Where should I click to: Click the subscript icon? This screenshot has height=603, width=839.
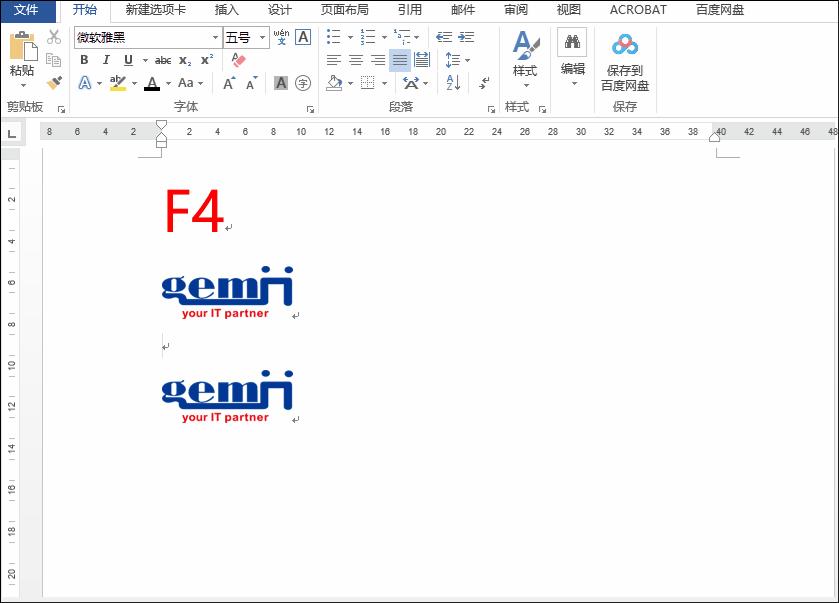coord(185,61)
